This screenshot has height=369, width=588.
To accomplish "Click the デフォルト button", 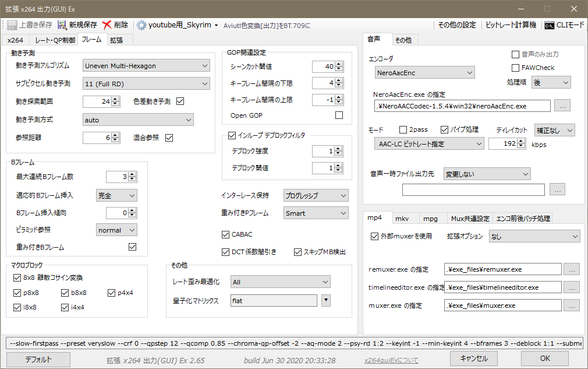I will 38,359.
